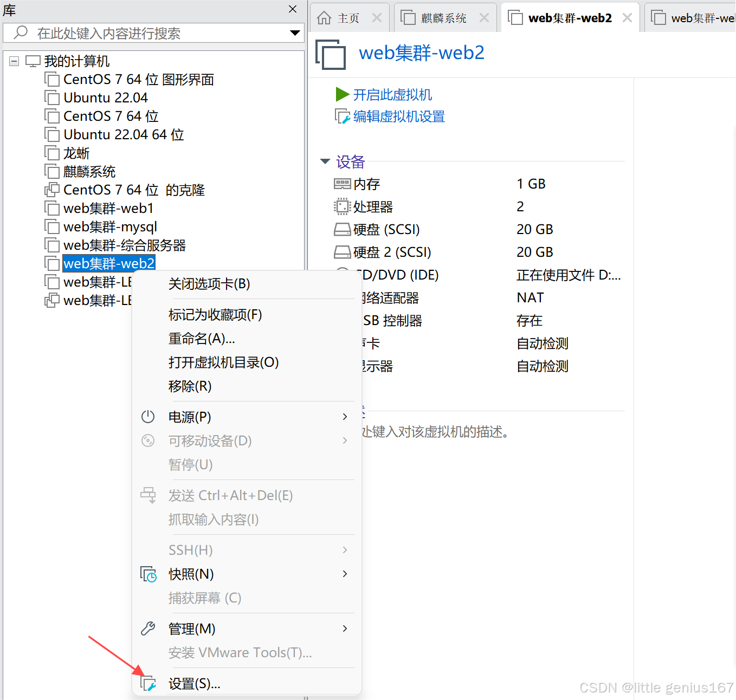This screenshot has width=736, height=700.
Task: Click the green Power On play icon
Action: tap(342, 95)
